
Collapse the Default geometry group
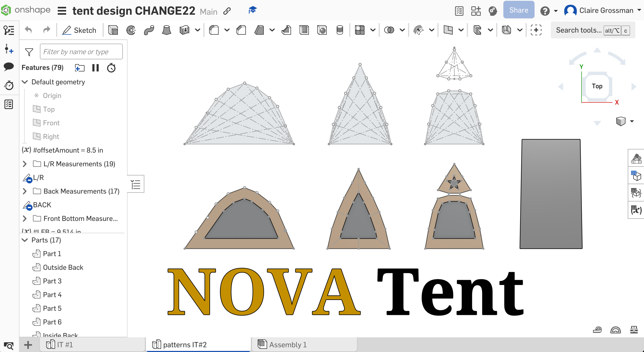(x=25, y=82)
